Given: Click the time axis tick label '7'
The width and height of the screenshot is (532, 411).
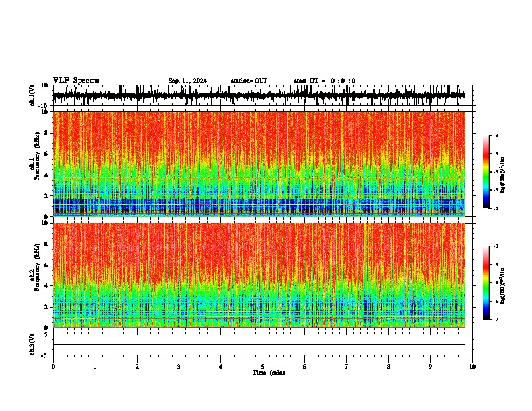Looking at the screenshot, I should pyautogui.click(x=347, y=367).
